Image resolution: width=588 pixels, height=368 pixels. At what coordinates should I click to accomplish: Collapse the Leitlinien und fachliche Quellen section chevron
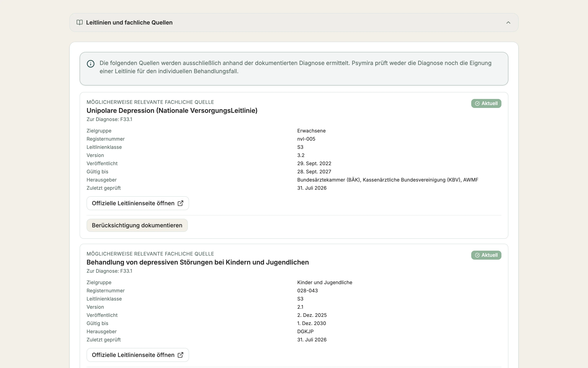point(508,23)
